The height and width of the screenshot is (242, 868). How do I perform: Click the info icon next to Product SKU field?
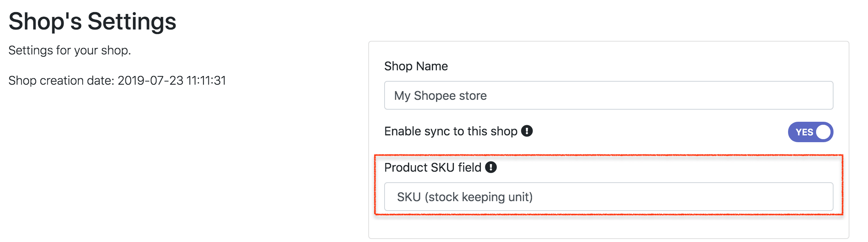point(491,167)
